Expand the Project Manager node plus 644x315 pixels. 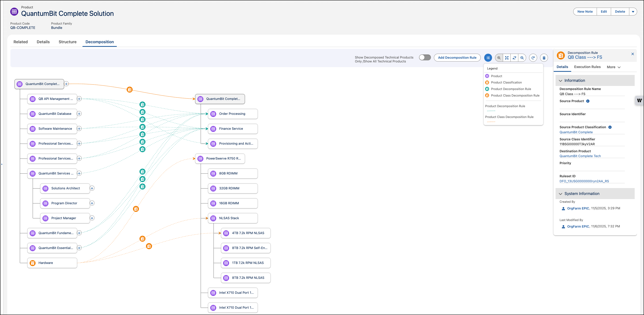tap(92, 218)
